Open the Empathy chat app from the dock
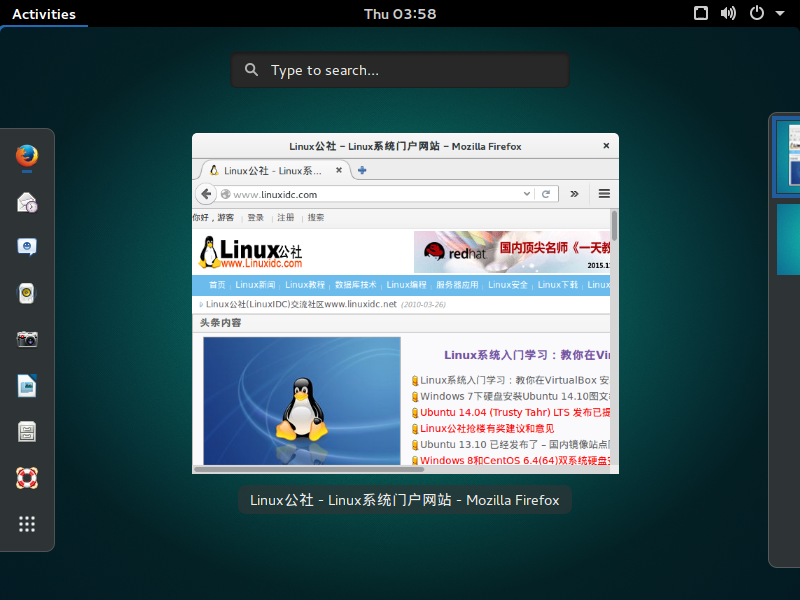Image resolution: width=800 pixels, height=600 pixels. [26, 247]
